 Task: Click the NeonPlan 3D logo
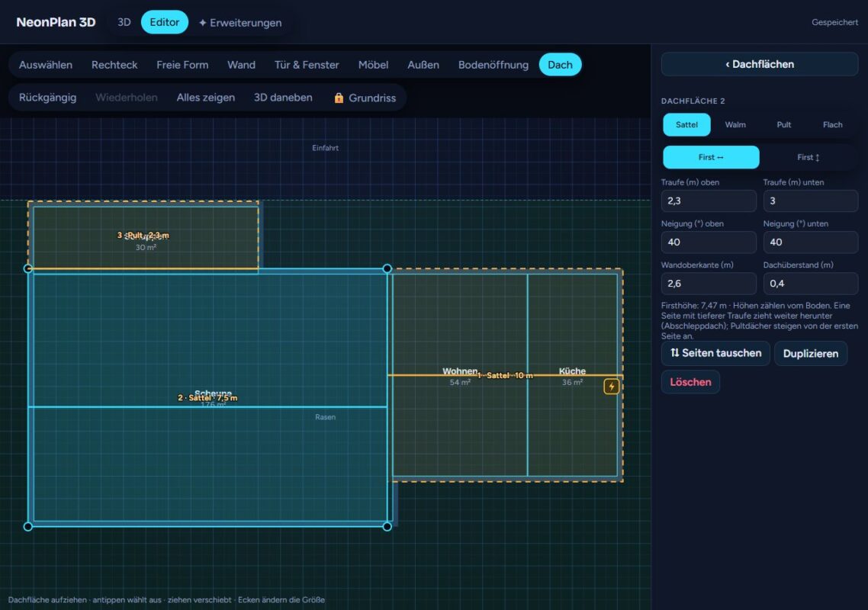tap(56, 22)
